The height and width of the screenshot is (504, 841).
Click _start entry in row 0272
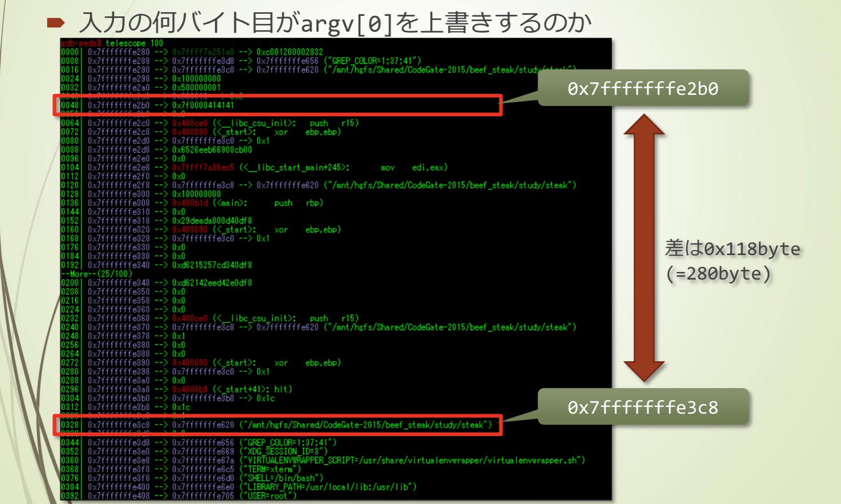[x=214, y=363]
